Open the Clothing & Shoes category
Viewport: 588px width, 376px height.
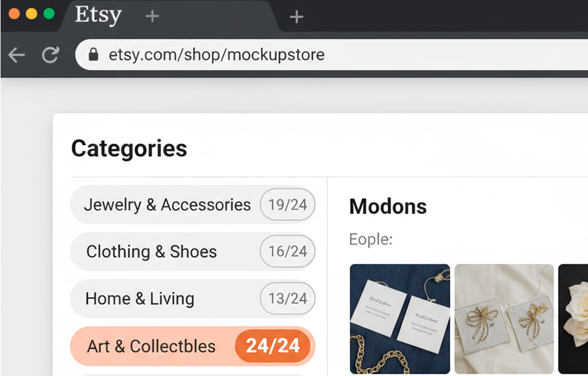coord(152,252)
